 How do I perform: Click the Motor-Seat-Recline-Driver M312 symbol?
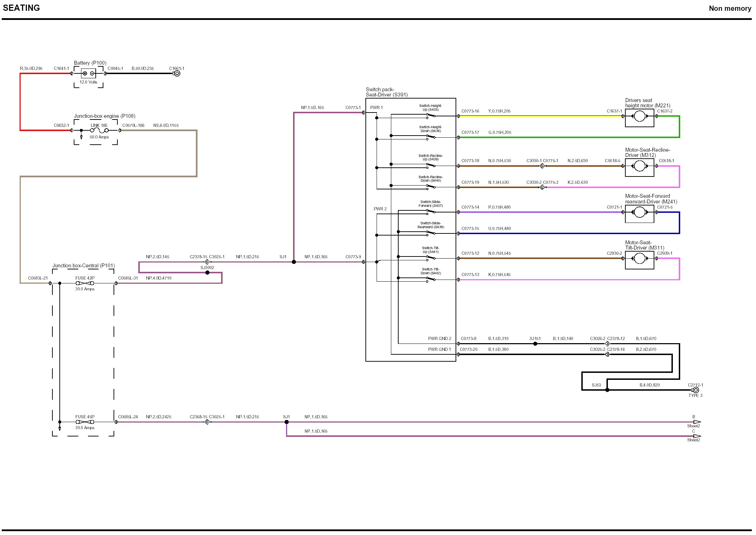point(639,166)
